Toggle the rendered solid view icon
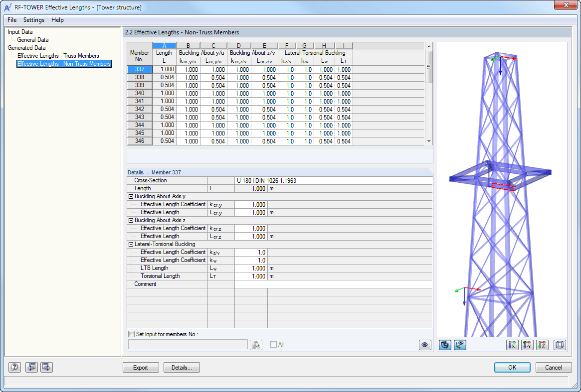 pyautogui.click(x=445, y=345)
